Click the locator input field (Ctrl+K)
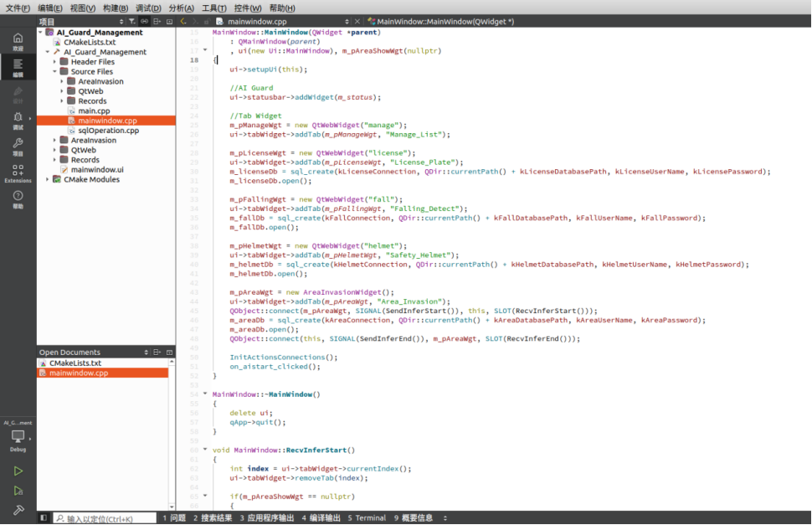 click(105, 517)
